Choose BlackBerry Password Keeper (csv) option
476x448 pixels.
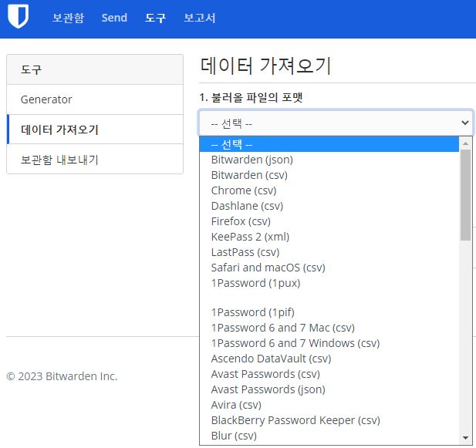pyautogui.click(x=329, y=421)
